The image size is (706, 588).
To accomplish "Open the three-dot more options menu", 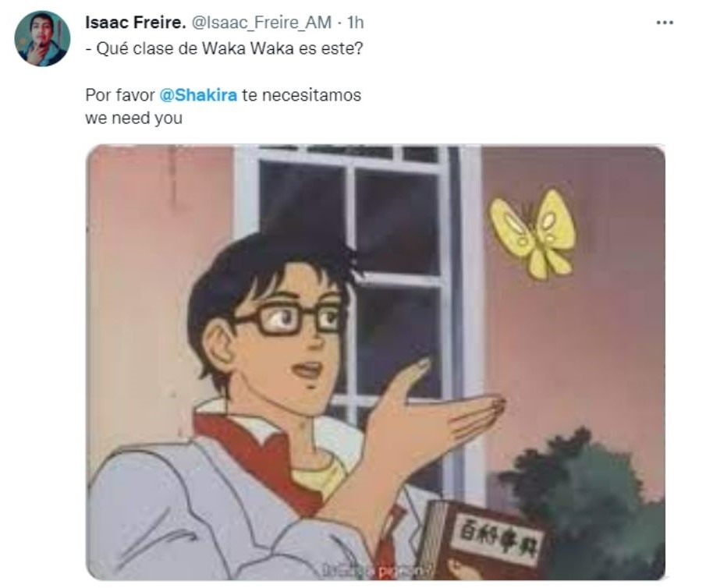I will [665, 23].
